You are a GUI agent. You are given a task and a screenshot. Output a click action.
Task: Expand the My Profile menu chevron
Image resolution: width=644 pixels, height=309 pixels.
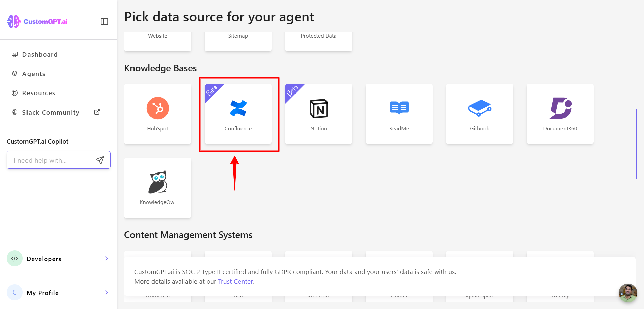[x=107, y=292]
